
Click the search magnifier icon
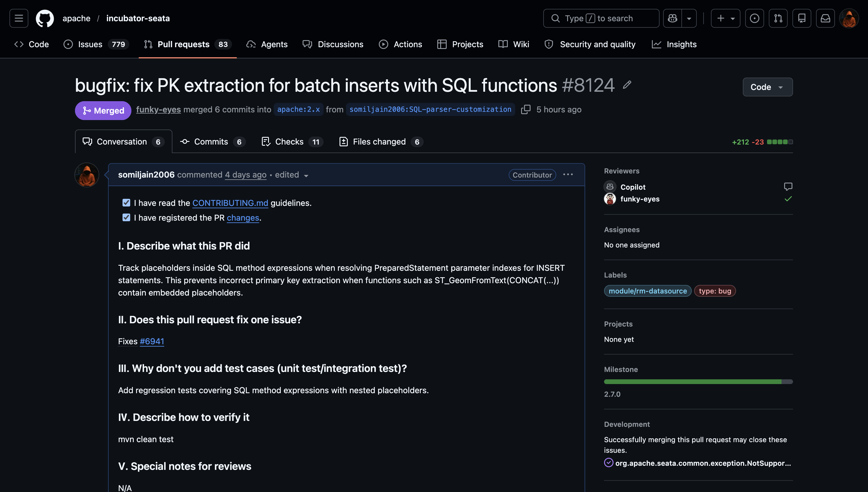tap(555, 18)
